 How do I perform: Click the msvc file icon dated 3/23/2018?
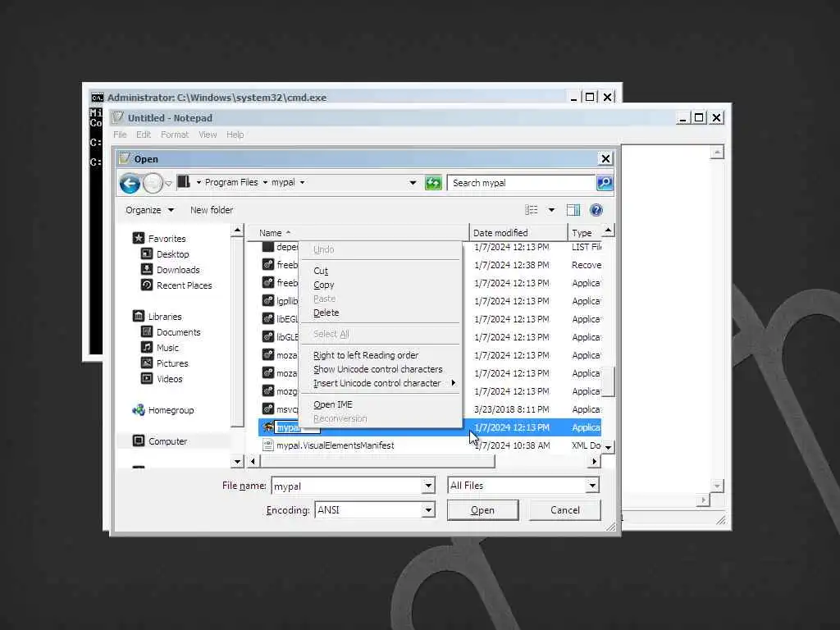pyautogui.click(x=268, y=409)
